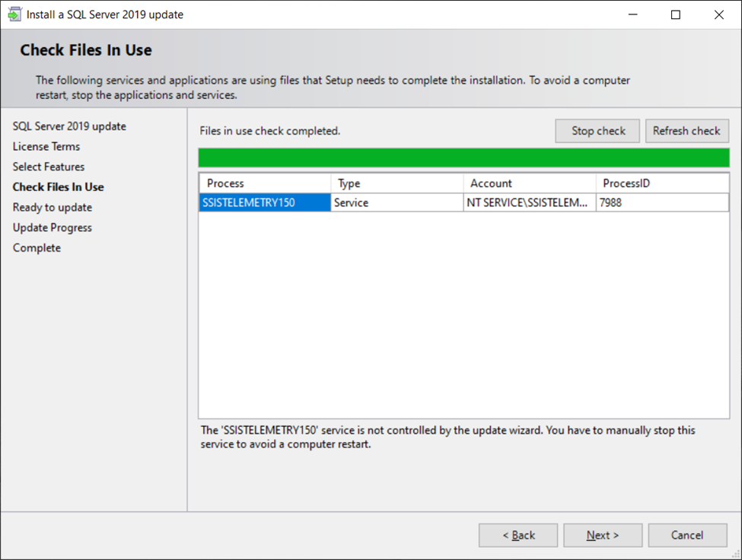Click the SQL Server setup title bar icon
Screen dimensions: 742x560
(x=14, y=14)
